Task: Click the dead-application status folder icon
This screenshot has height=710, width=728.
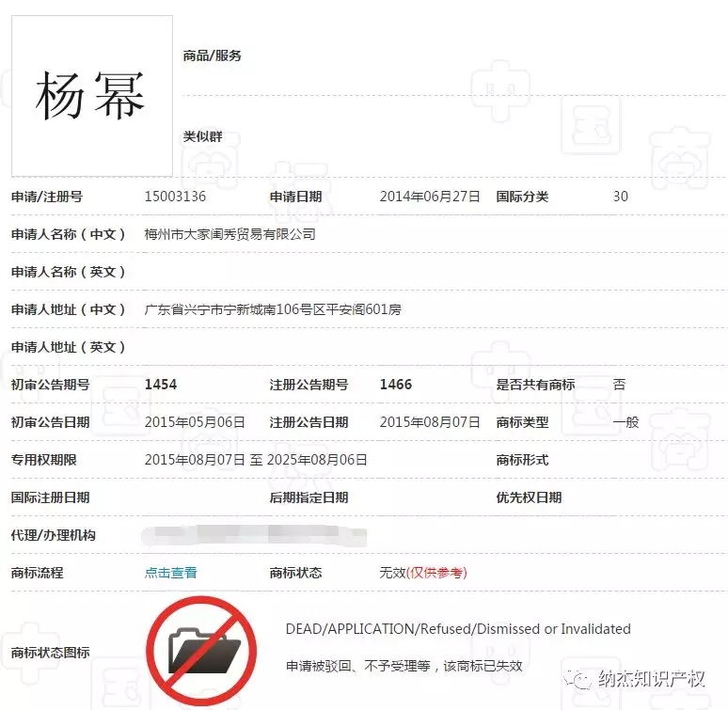Action: click(201, 651)
